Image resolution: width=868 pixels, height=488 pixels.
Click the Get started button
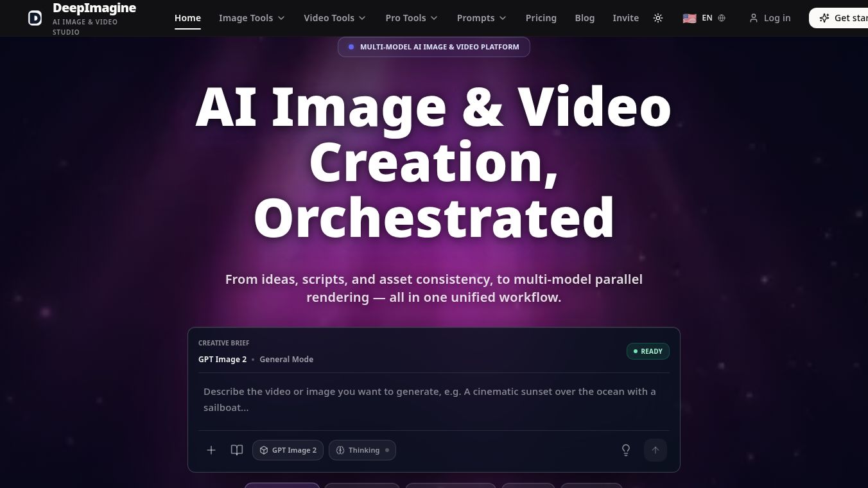coord(838,18)
